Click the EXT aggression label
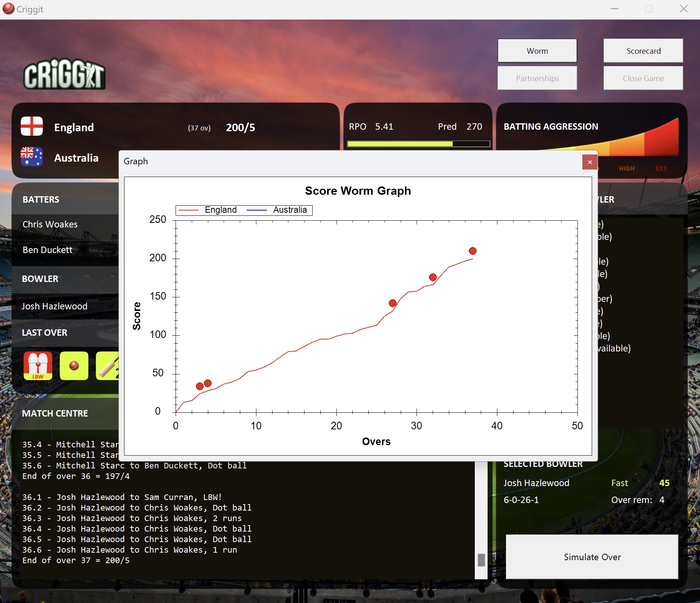This screenshot has width=700, height=603. pyautogui.click(x=661, y=168)
